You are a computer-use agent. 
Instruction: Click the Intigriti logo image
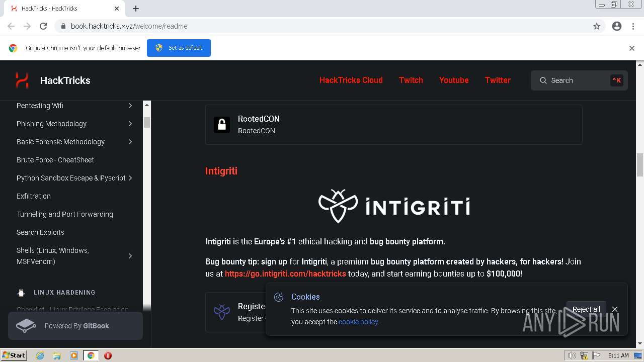pyautogui.click(x=394, y=206)
